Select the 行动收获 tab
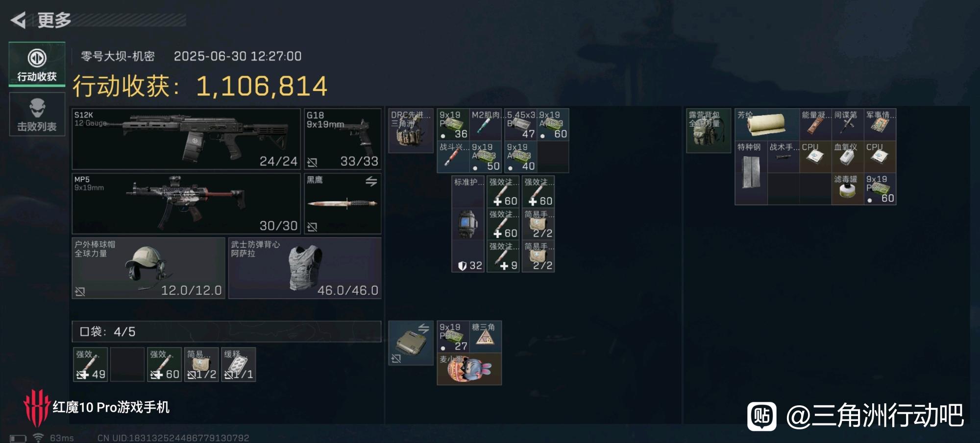Screen dimensions: 980x443 [x=37, y=65]
